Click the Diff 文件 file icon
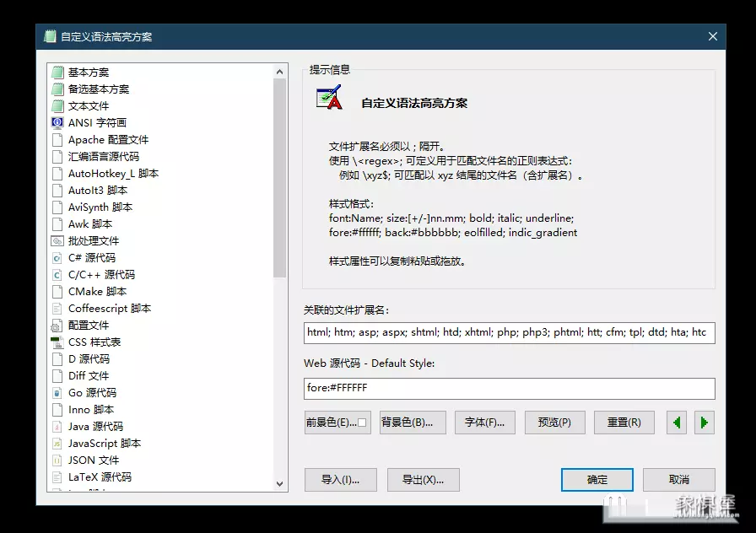The width and height of the screenshot is (756, 533). [x=57, y=376]
